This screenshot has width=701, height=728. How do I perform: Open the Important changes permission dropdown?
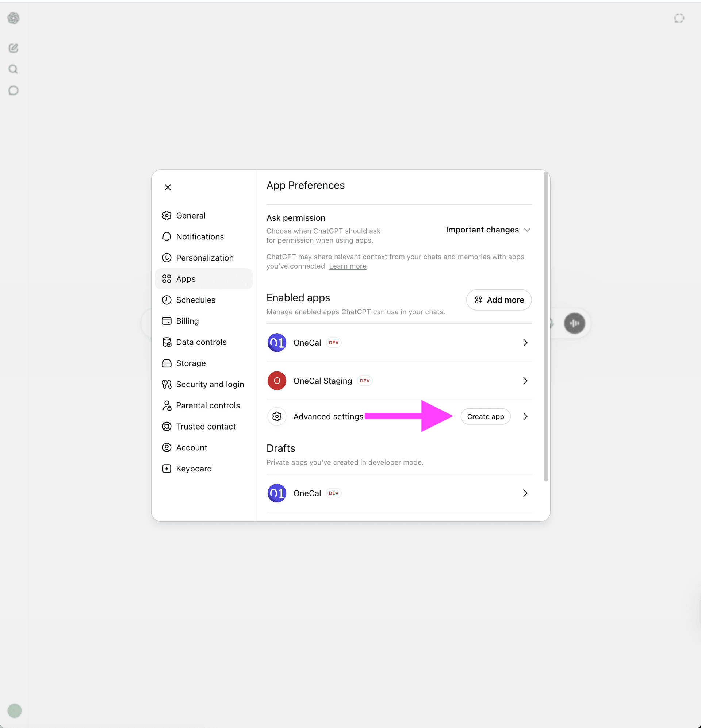(488, 230)
